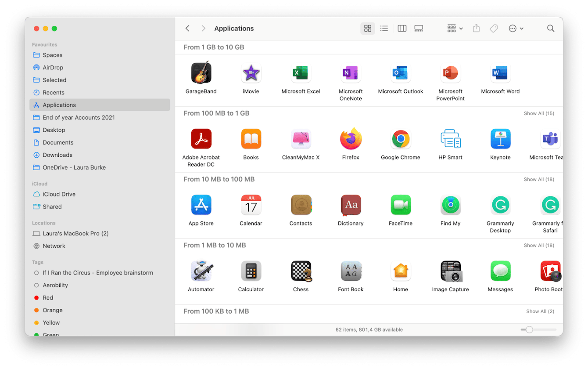Select the Microsoft OneNote icon
This screenshot has height=369, width=588.
coord(351,72)
